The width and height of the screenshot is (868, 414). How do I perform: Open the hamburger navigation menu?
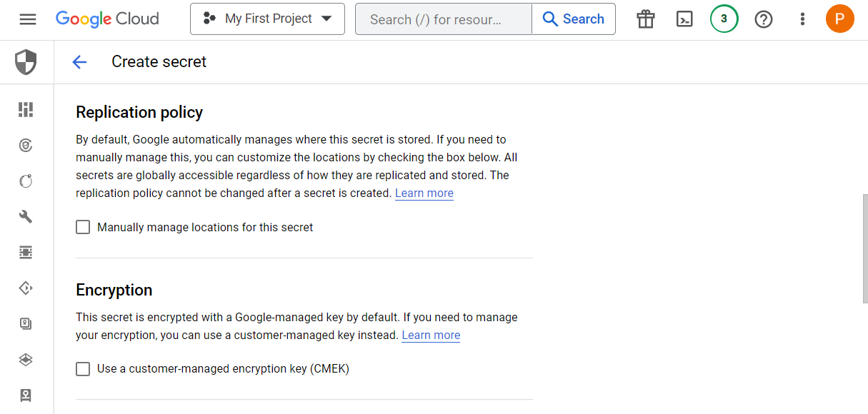point(27,19)
